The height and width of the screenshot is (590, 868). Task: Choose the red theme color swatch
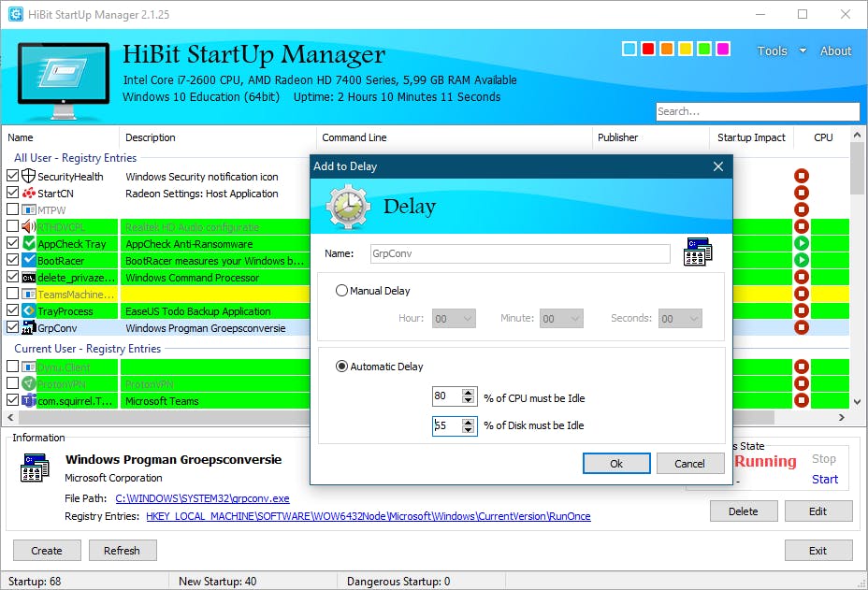(647, 49)
